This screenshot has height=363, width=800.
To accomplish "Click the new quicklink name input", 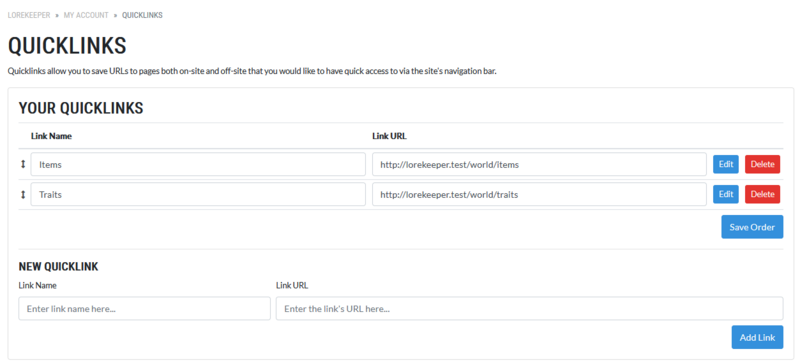I will pos(144,309).
